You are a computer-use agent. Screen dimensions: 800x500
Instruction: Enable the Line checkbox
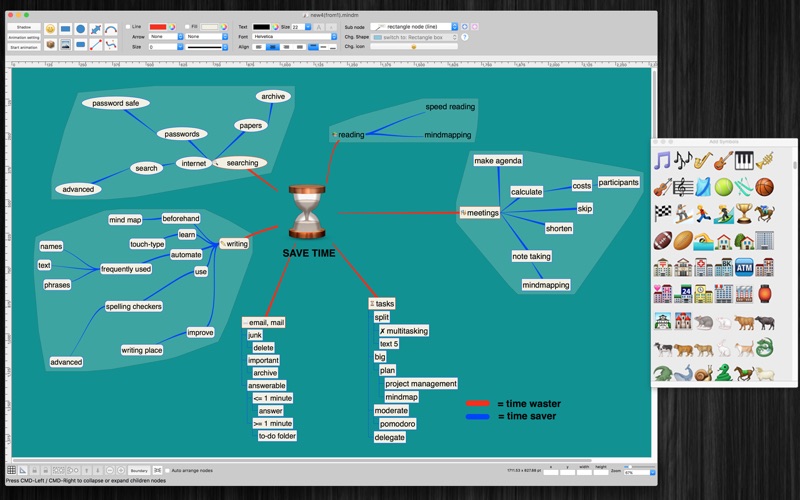point(128,27)
